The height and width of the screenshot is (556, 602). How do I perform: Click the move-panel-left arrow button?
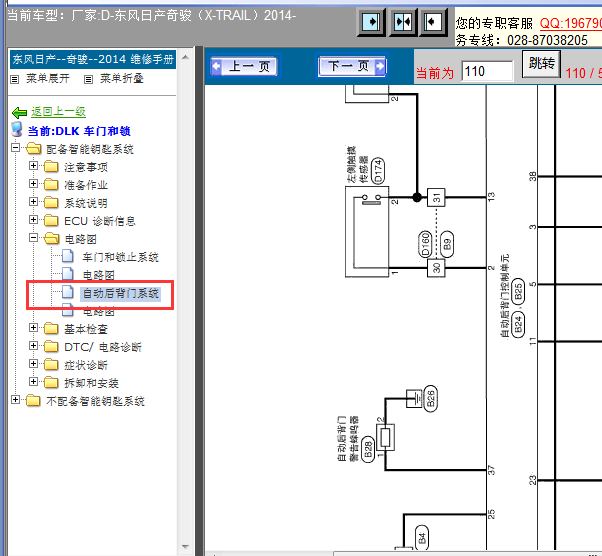pyautogui.click(x=433, y=22)
